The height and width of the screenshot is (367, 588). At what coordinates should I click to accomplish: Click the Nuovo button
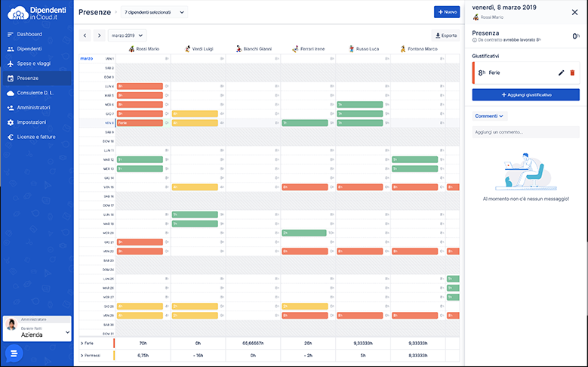(446, 12)
